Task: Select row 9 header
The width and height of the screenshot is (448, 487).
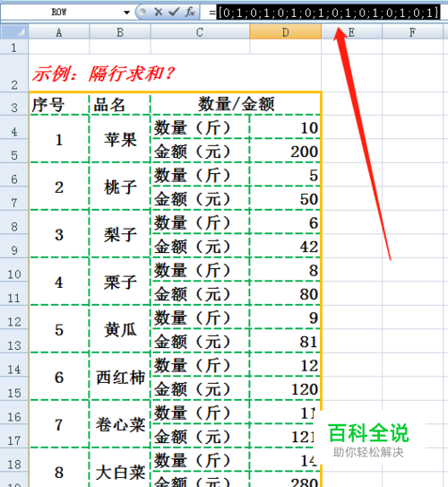Action: coord(14,247)
